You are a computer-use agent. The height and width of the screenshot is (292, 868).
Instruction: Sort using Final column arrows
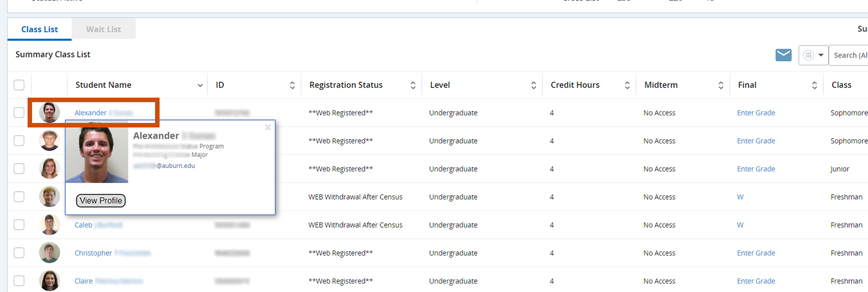pyautogui.click(x=814, y=85)
